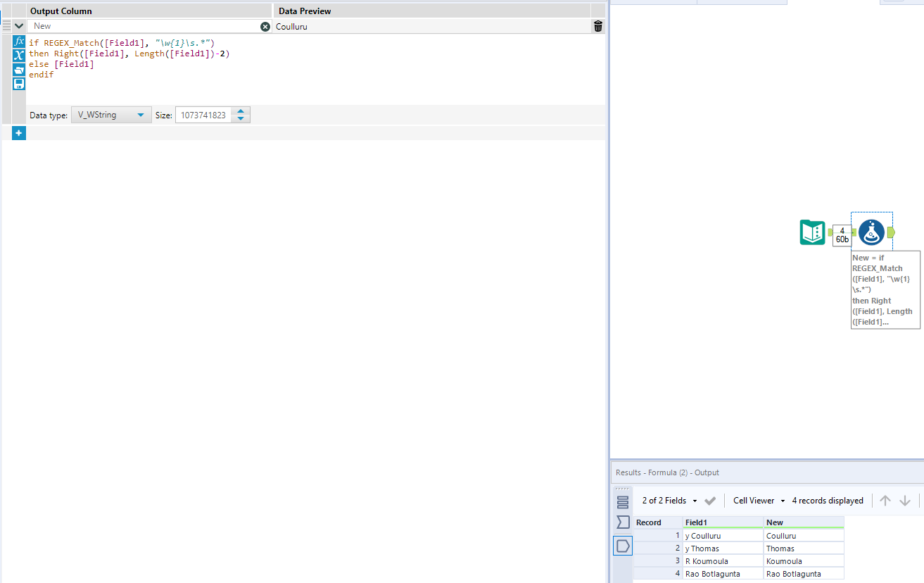Clear the Output Column name field
This screenshot has width=924, height=583.
click(265, 26)
